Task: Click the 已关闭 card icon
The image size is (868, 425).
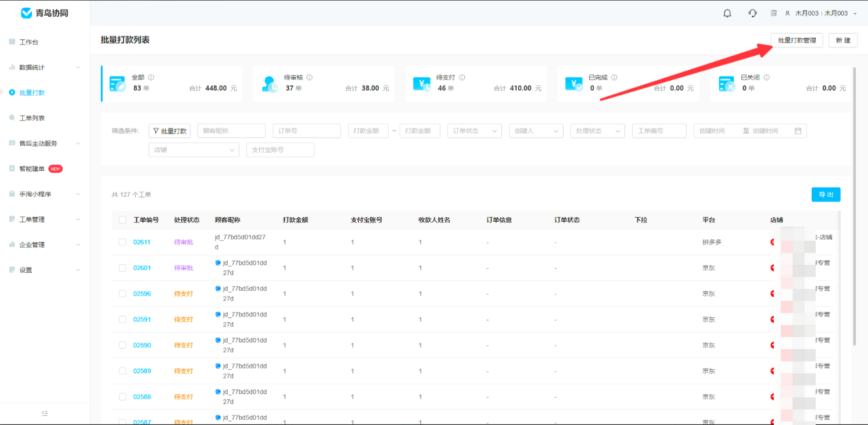Action: (x=727, y=84)
